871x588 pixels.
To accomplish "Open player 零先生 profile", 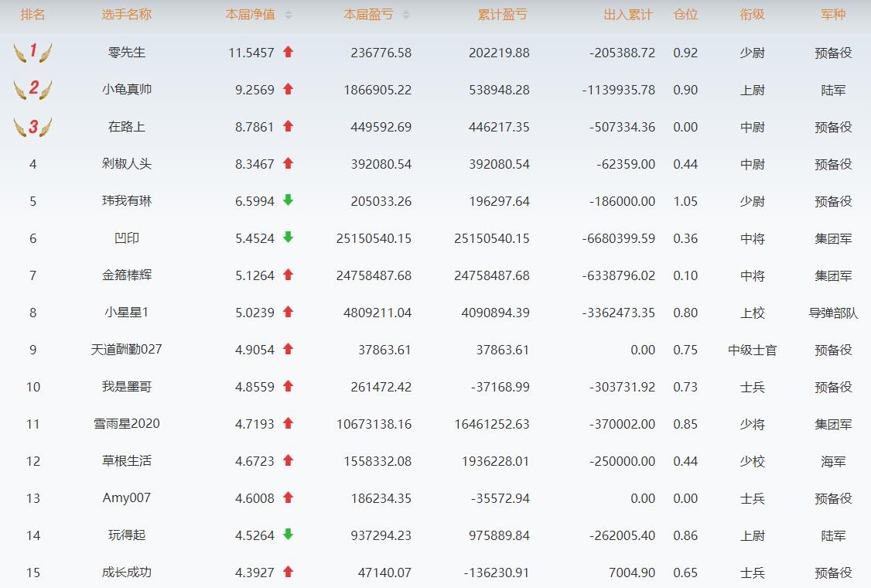I will click(127, 53).
